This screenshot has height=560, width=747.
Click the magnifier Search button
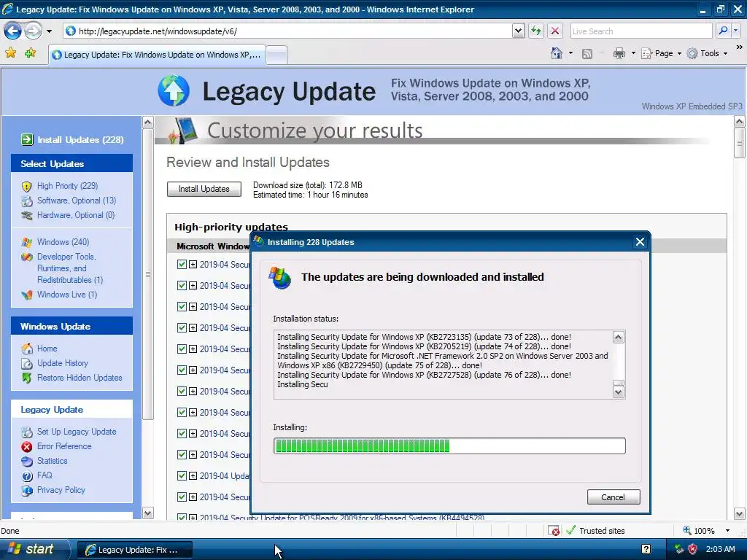click(723, 31)
